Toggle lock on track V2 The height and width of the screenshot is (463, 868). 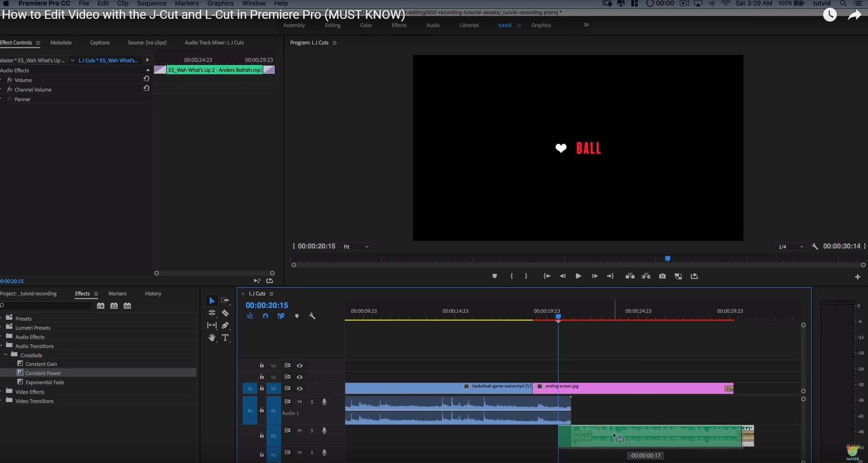point(262,377)
